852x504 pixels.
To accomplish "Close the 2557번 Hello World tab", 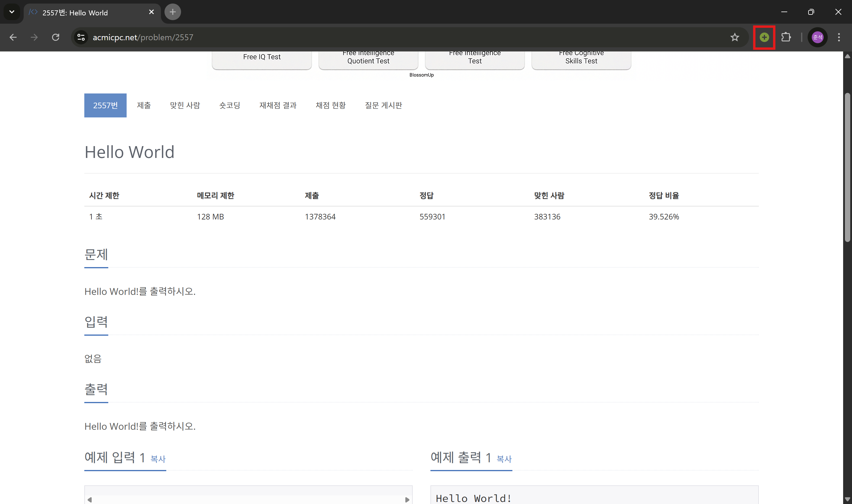I will 151,12.
